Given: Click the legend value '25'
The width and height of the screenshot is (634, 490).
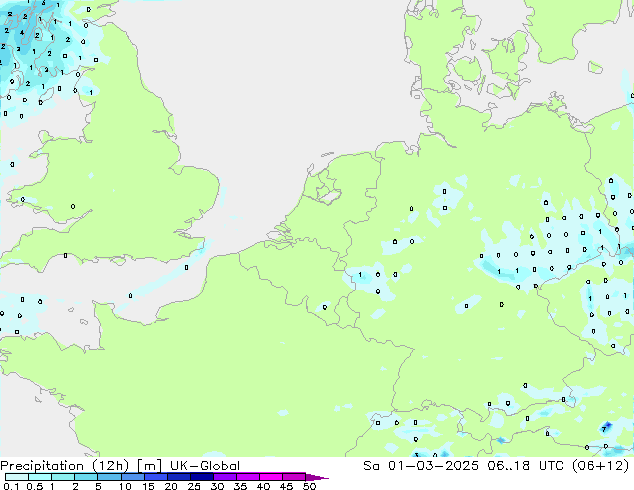Looking at the screenshot, I should 194,486.
